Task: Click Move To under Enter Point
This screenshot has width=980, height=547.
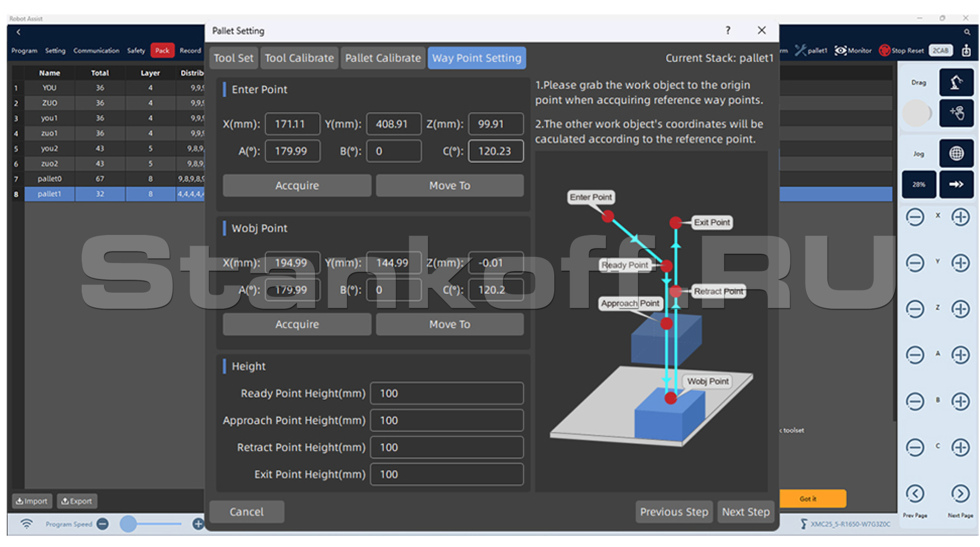Action: 450,186
